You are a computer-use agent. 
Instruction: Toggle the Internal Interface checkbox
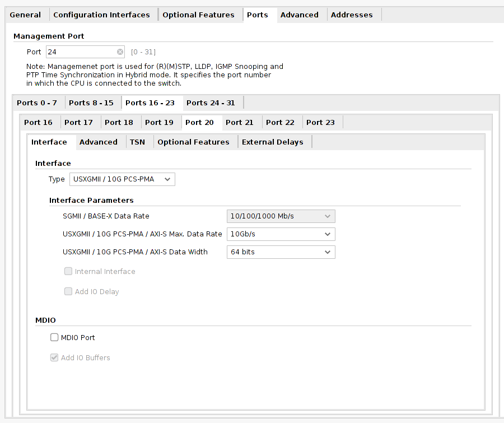click(68, 271)
